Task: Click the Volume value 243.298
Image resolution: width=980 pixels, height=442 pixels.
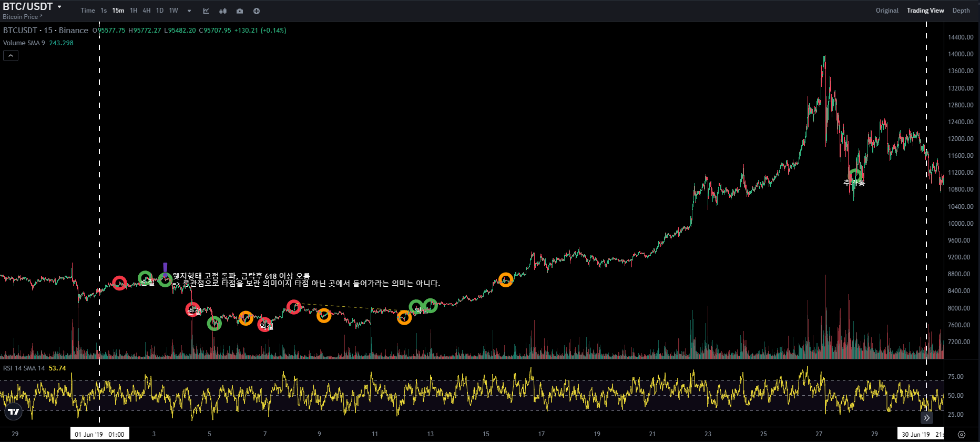Action: click(x=61, y=43)
